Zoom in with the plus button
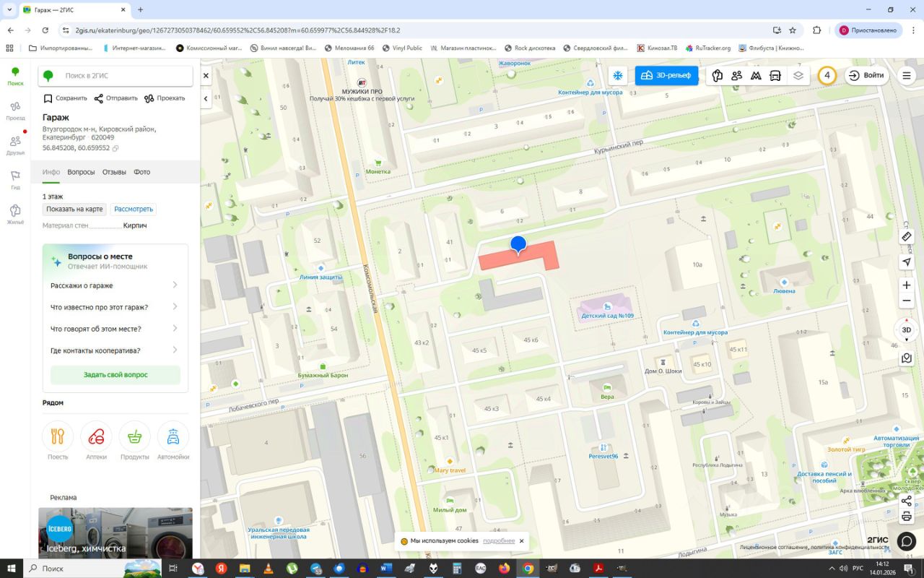The image size is (924, 578). coord(907,285)
